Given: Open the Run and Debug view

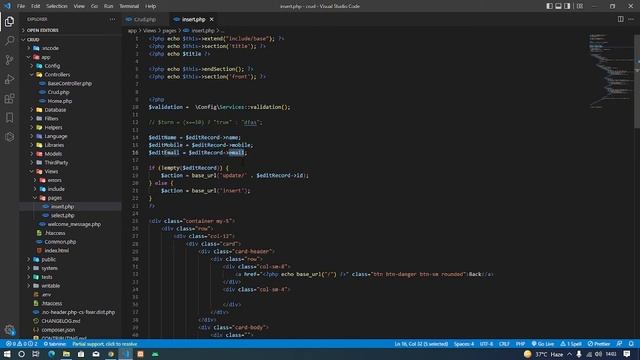Looking at the screenshot, I should point(9,79).
